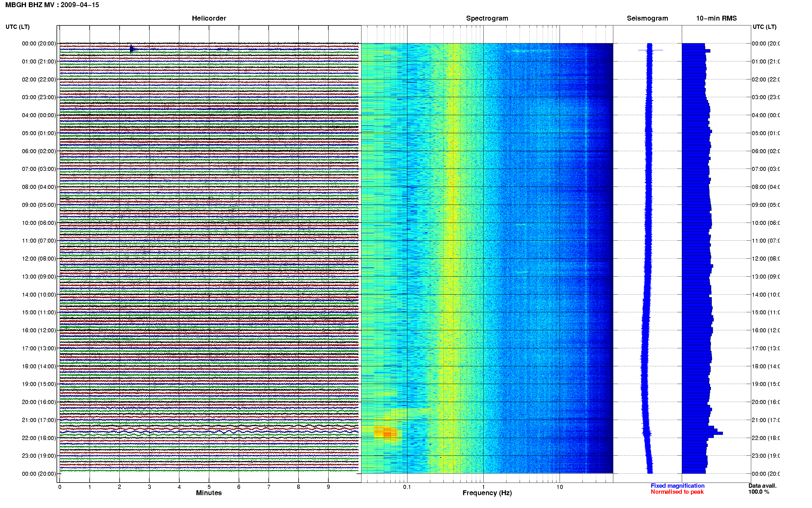Click the left 22:00 (18:00) time label
Image resolution: width=812 pixels, height=508 pixels.
[x=39, y=438]
